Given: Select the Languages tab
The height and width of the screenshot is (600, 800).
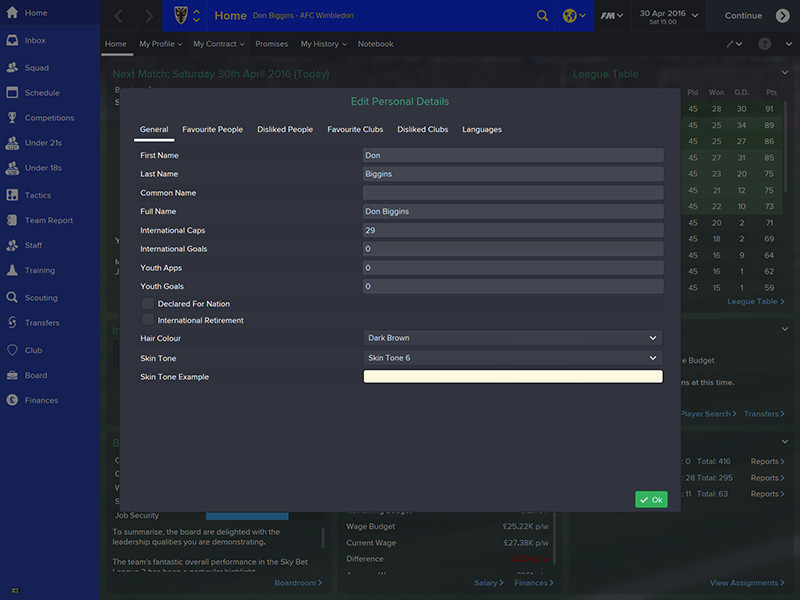Looking at the screenshot, I should tap(482, 130).
